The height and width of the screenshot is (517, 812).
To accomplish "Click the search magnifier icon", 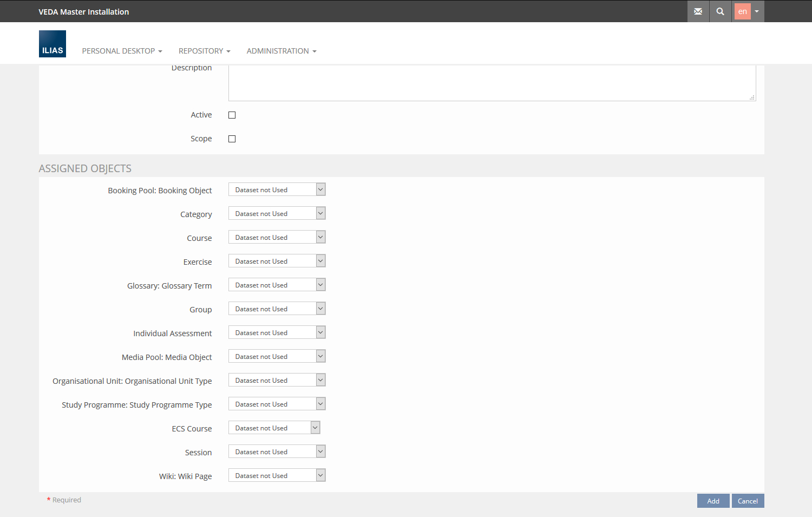I will pyautogui.click(x=720, y=11).
